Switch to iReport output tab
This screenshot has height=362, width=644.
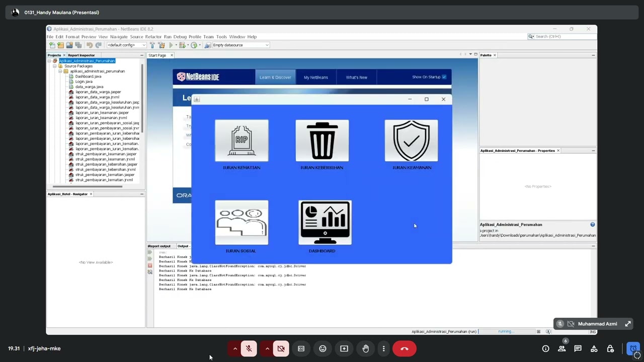click(x=159, y=246)
